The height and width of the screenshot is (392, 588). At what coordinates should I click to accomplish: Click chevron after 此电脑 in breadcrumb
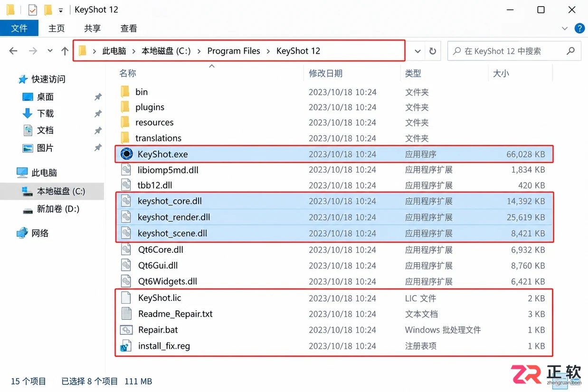[x=134, y=51]
